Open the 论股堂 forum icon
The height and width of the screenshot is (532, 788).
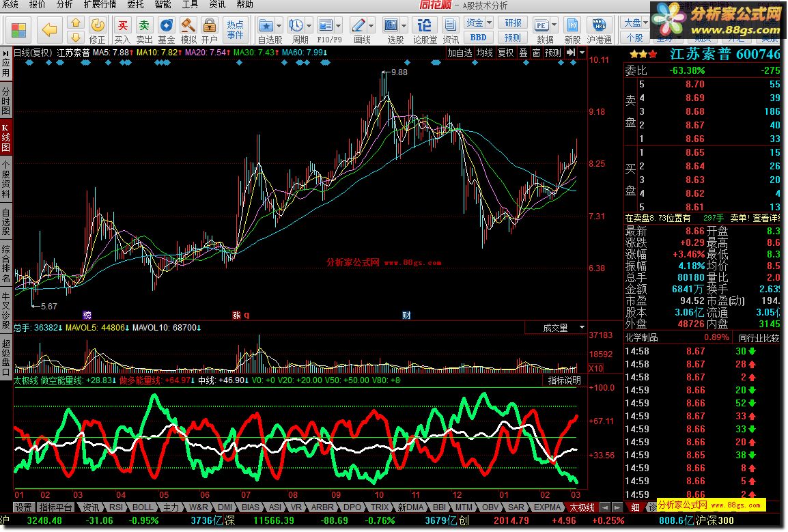pos(425,30)
